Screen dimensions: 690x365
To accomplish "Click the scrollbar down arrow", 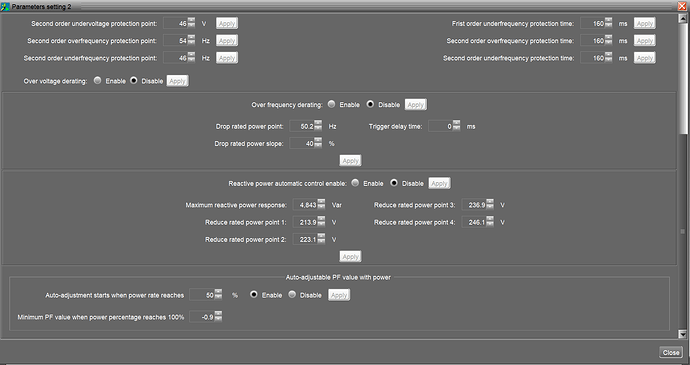I will pyautogui.click(x=683, y=335).
